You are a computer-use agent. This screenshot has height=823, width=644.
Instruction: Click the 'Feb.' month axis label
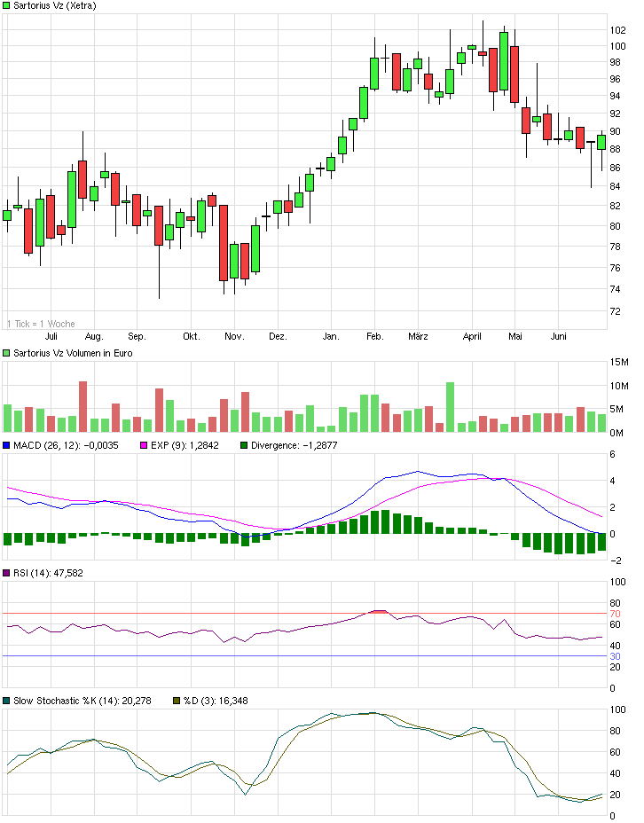[375, 336]
